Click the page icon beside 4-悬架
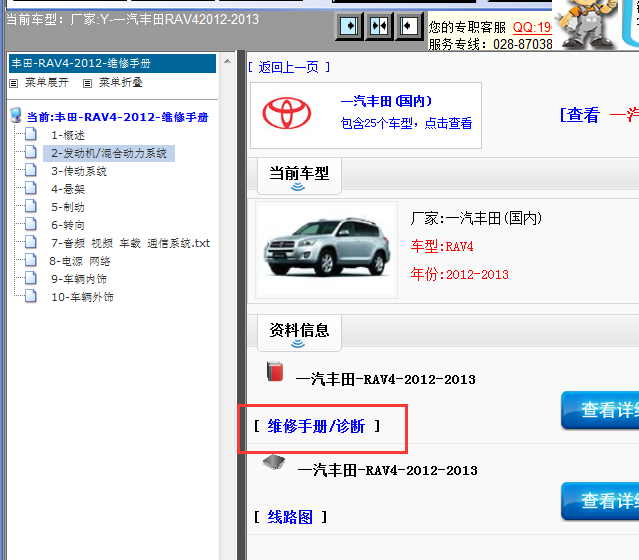Viewport: 639px width, 560px height. pyautogui.click(x=31, y=188)
